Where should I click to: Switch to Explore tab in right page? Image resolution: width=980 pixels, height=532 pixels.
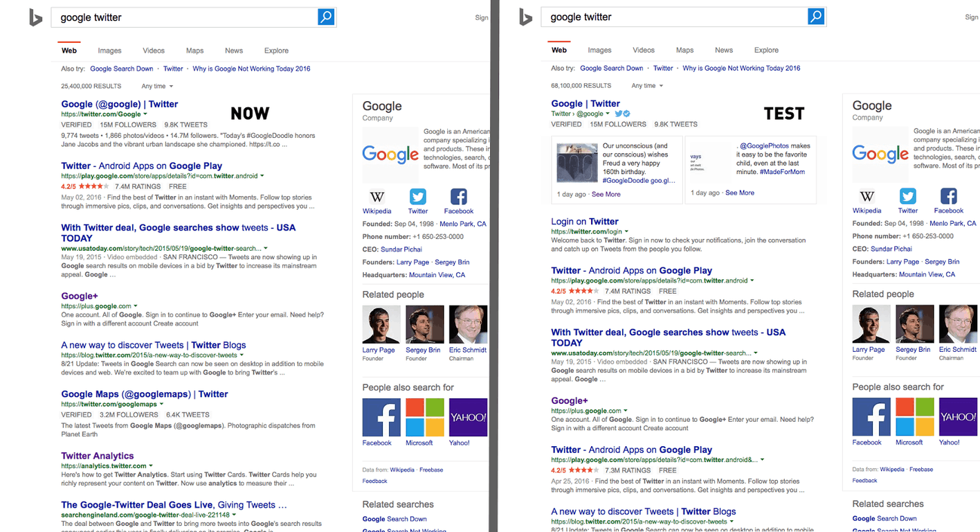click(766, 50)
